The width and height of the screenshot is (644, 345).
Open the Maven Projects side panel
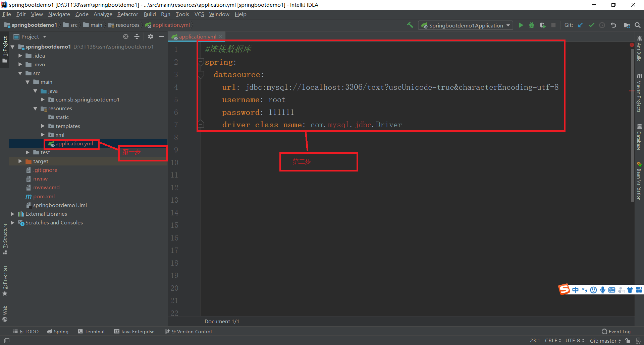(639, 93)
